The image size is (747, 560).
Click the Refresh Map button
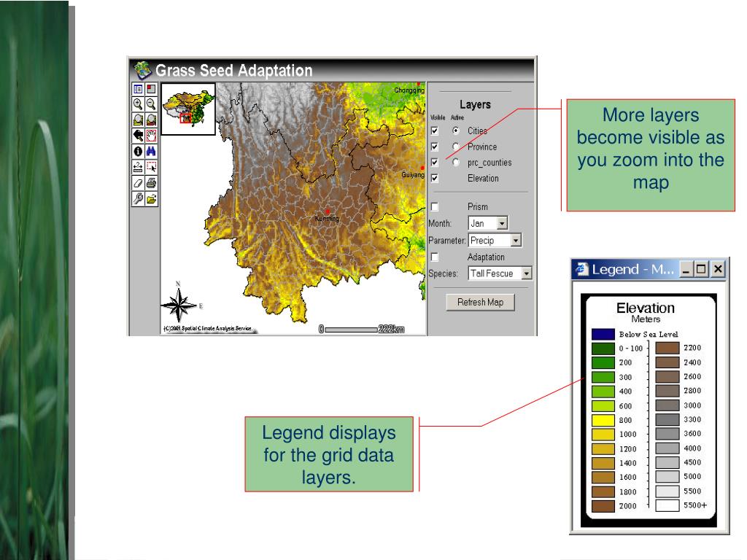tap(480, 303)
